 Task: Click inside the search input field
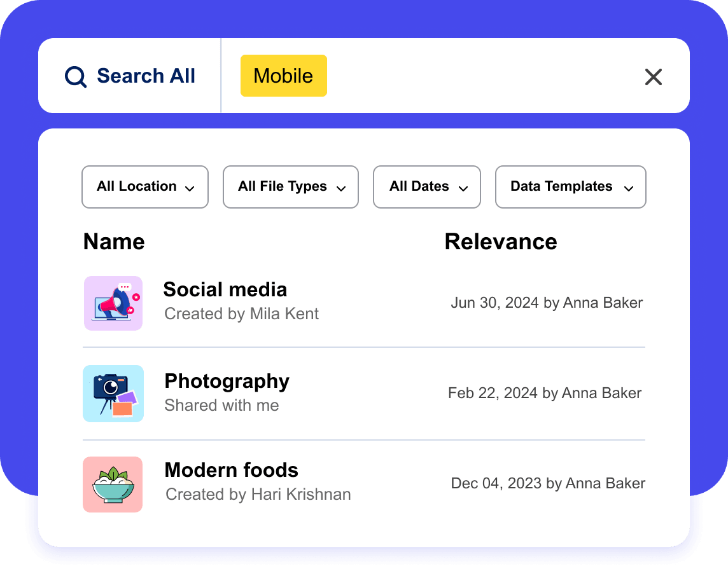(x=445, y=76)
